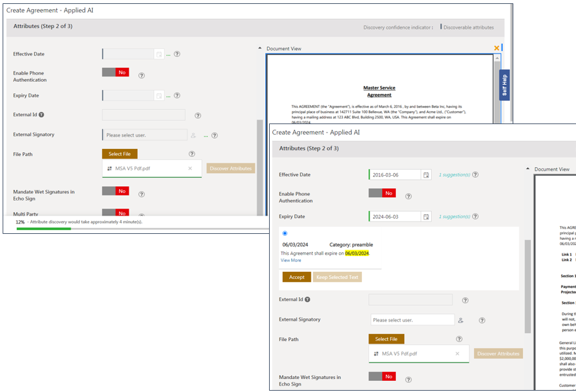576x392 pixels.
Task: Toggle Enable Phone Authentication in front window
Action: 382,193
